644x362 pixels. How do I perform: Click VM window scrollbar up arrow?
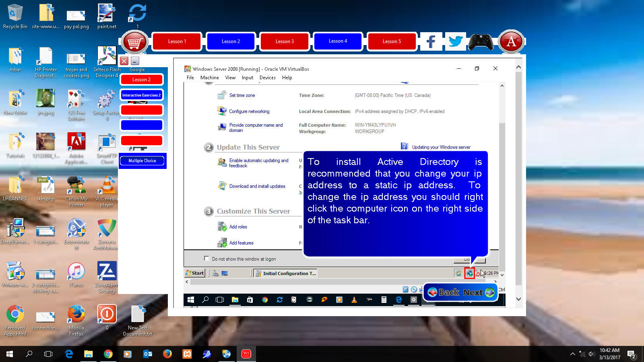502,86
